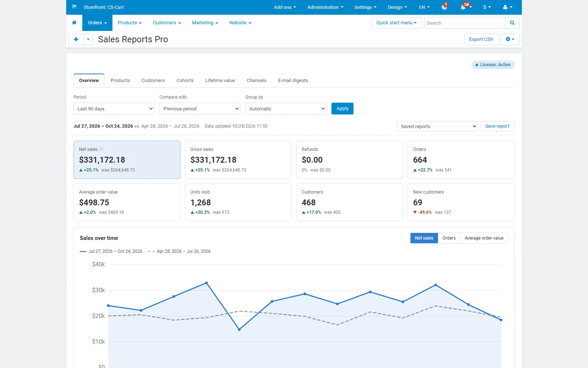Open the Period dropdown showing Last 90 days
Screen dimensions: 588x368
coord(114,109)
